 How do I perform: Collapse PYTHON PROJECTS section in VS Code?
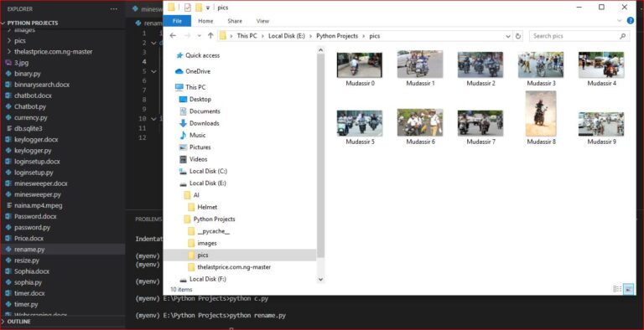pos(3,23)
